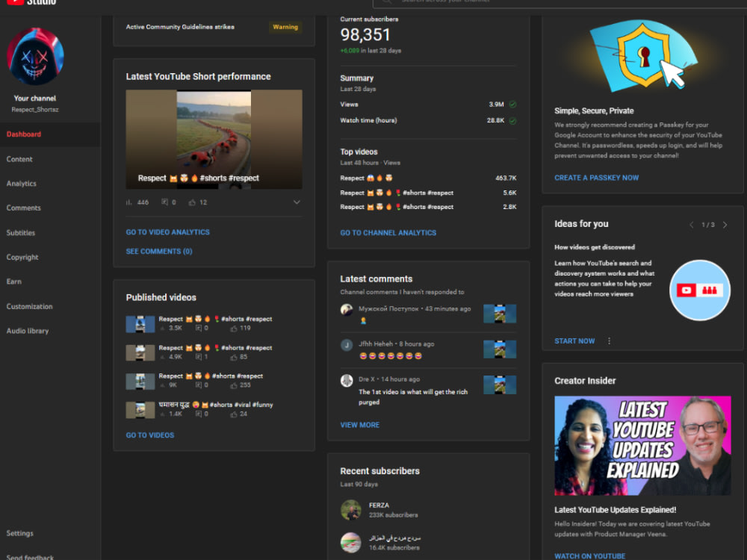Viewport: 747px width, 560px height.
Task: Open the Latest YouTube Updates Explained thumbnail
Action: 642,447
